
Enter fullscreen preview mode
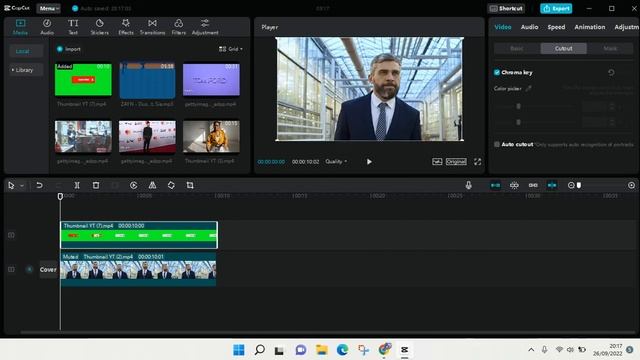tap(477, 162)
